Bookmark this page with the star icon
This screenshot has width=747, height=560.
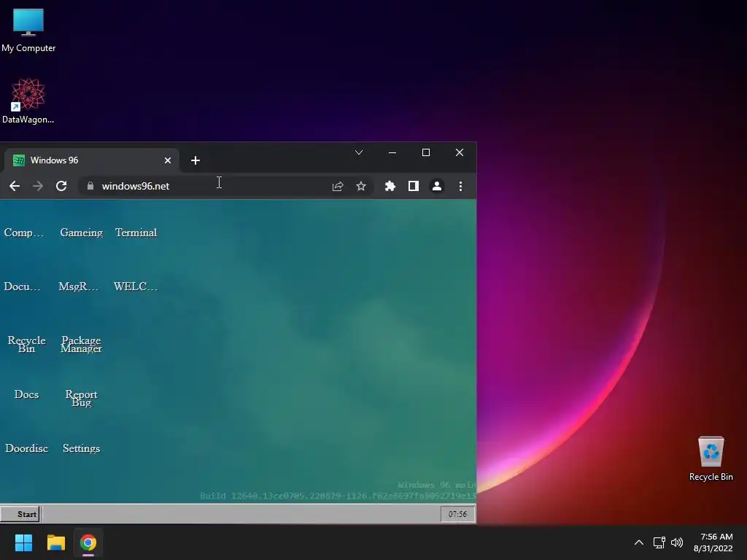click(x=361, y=186)
